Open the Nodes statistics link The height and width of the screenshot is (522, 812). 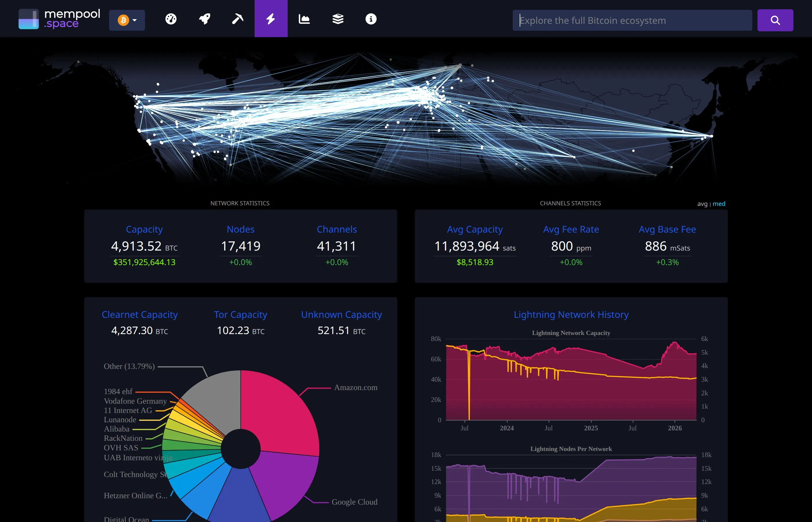click(241, 229)
